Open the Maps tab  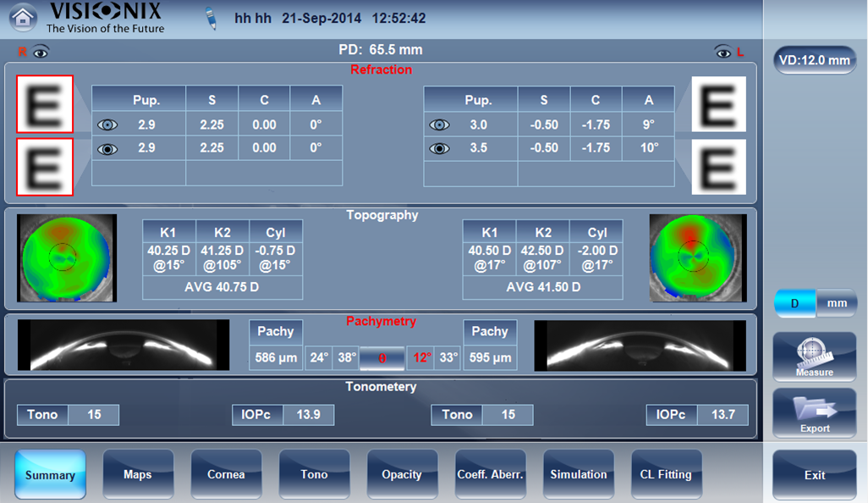coord(138,474)
